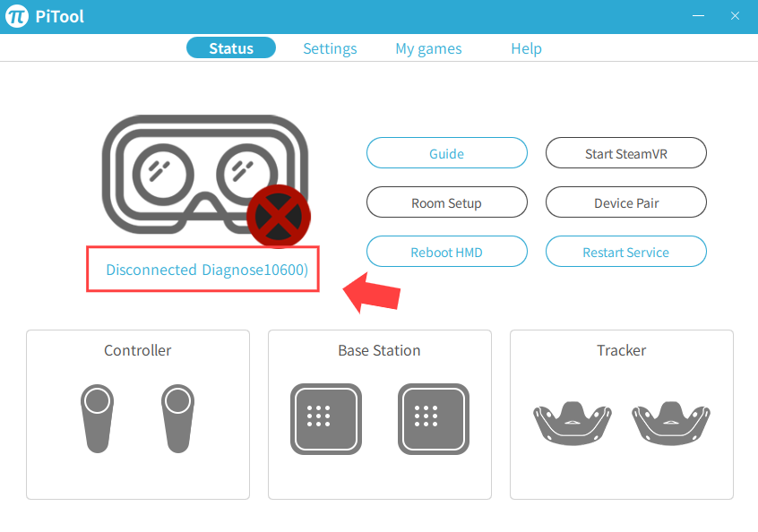Select the right tracker icon

coord(671,424)
